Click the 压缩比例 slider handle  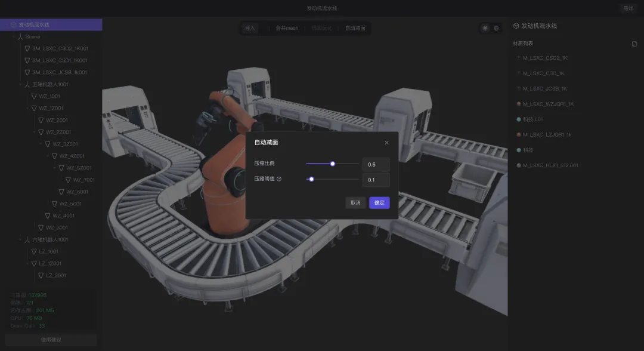click(x=333, y=164)
